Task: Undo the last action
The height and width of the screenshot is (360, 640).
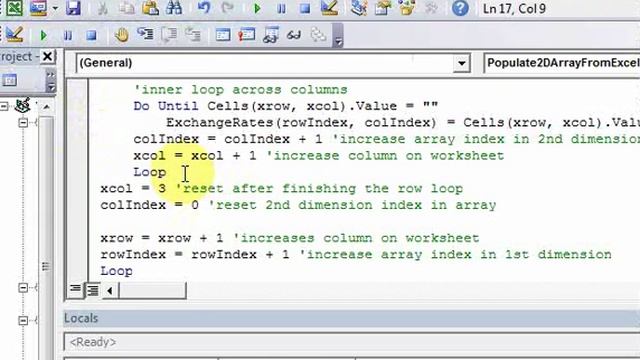Action: click(x=204, y=8)
